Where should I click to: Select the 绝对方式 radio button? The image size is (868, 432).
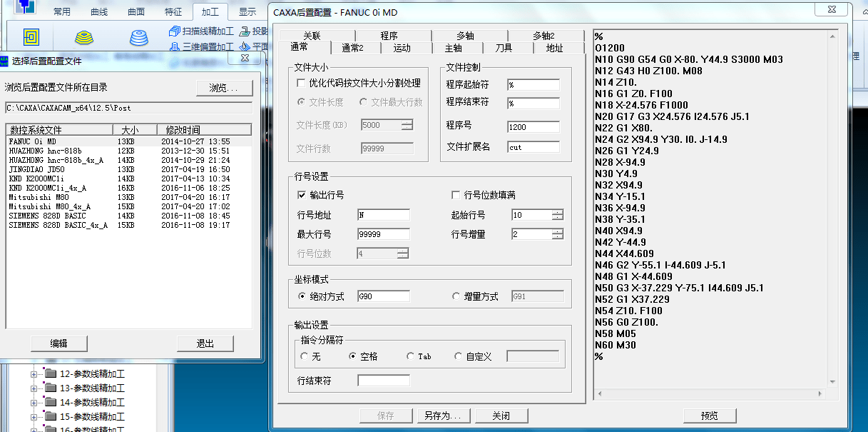tap(302, 296)
